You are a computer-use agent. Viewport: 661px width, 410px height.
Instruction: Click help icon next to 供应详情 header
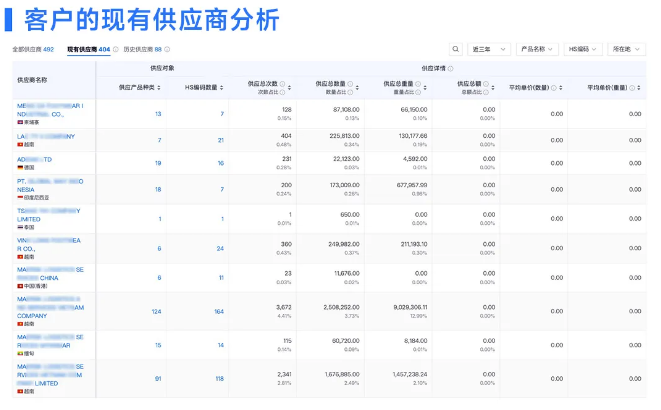pyautogui.click(x=451, y=69)
